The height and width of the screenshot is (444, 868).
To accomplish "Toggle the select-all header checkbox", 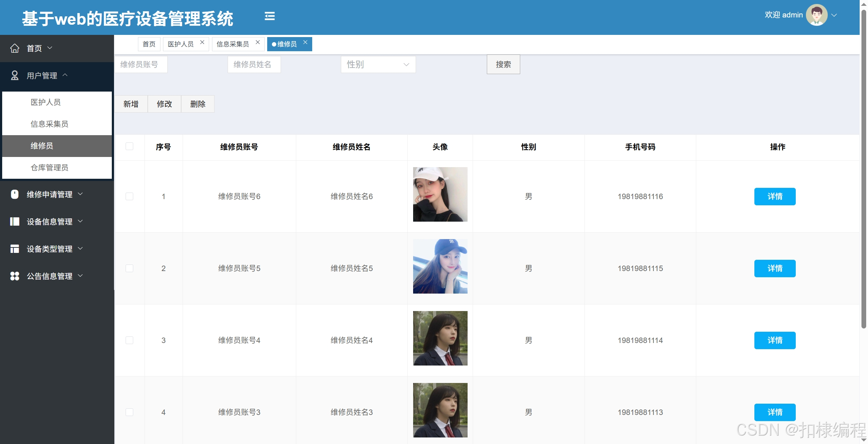I will (129, 146).
